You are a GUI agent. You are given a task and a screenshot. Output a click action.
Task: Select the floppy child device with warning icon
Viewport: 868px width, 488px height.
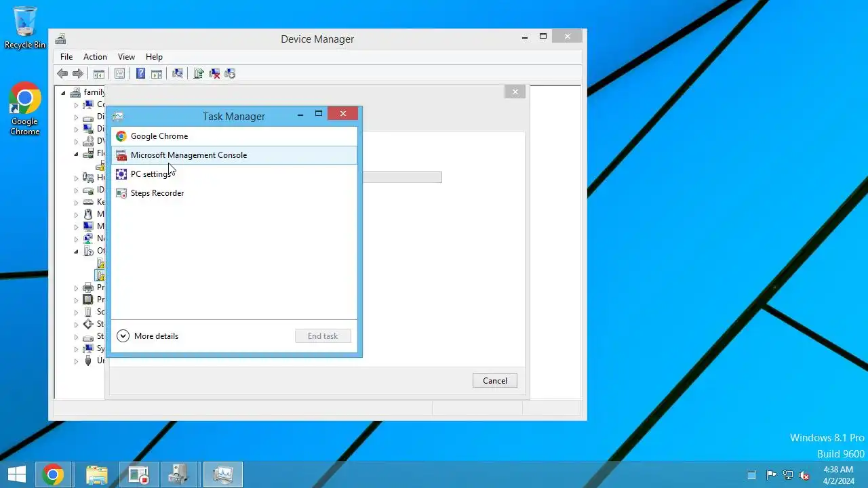100,165
